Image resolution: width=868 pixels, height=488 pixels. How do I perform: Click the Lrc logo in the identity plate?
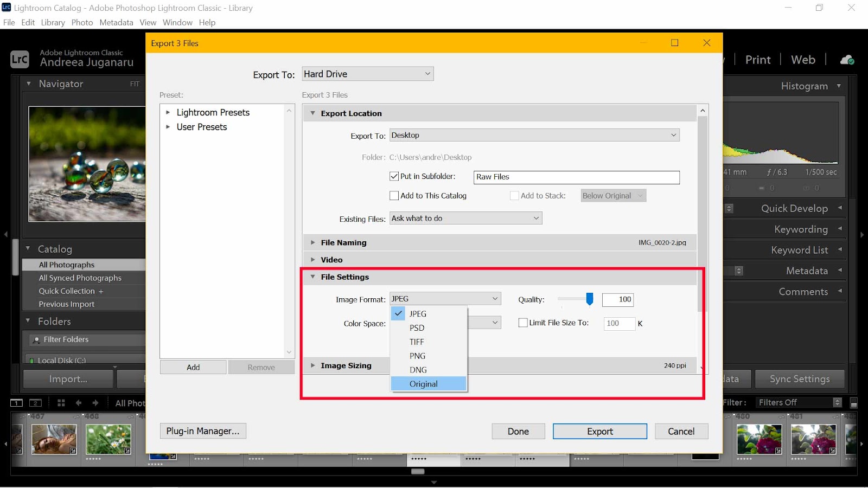click(20, 59)
